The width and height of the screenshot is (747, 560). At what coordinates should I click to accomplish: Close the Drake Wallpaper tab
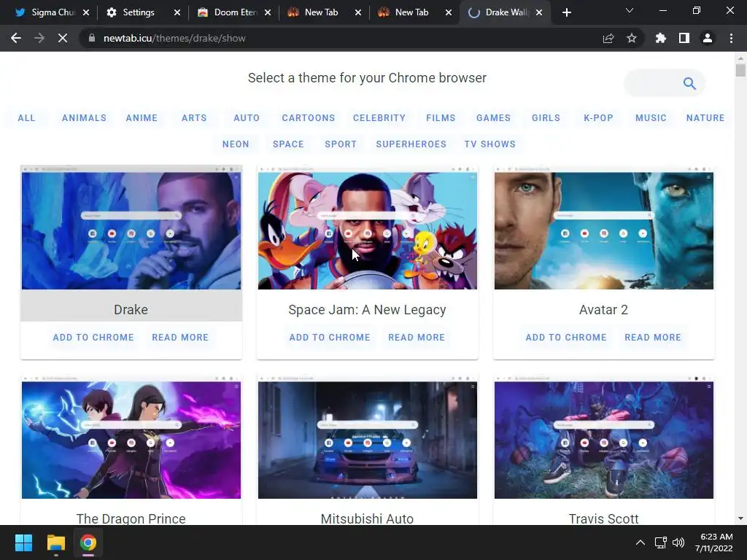539,12
